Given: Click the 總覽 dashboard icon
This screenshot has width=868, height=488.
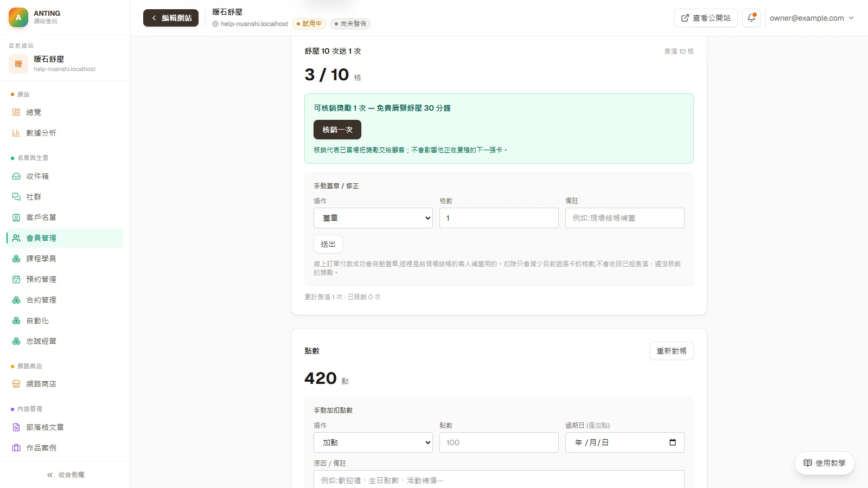Looking at the screenshot, I should [16, 112].
